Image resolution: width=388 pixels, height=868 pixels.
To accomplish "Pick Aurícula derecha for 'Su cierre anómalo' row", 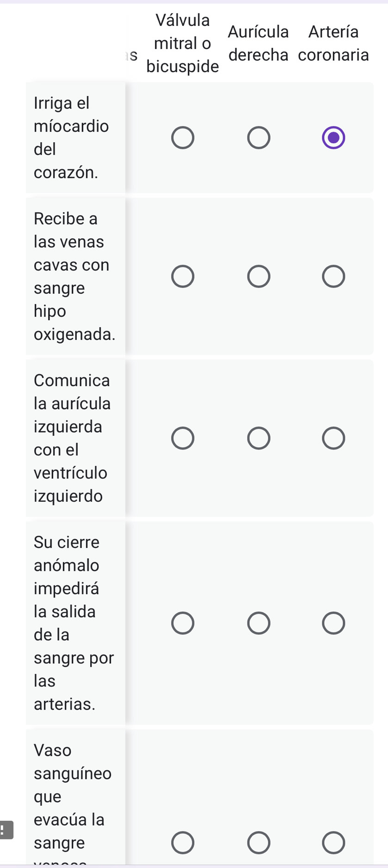I will (x=259, y=623).
